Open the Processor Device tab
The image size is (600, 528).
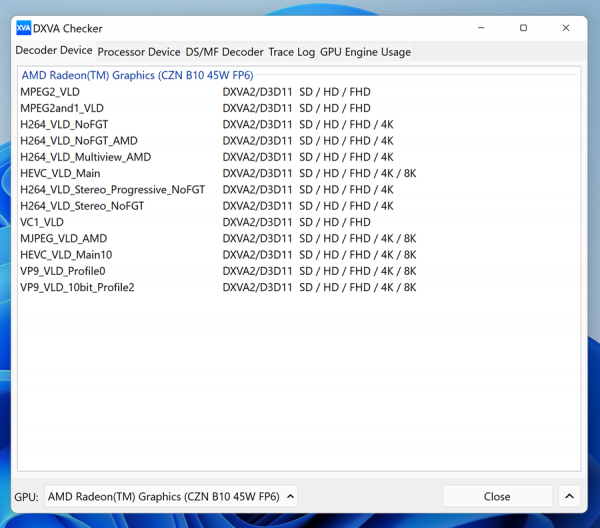139,52
